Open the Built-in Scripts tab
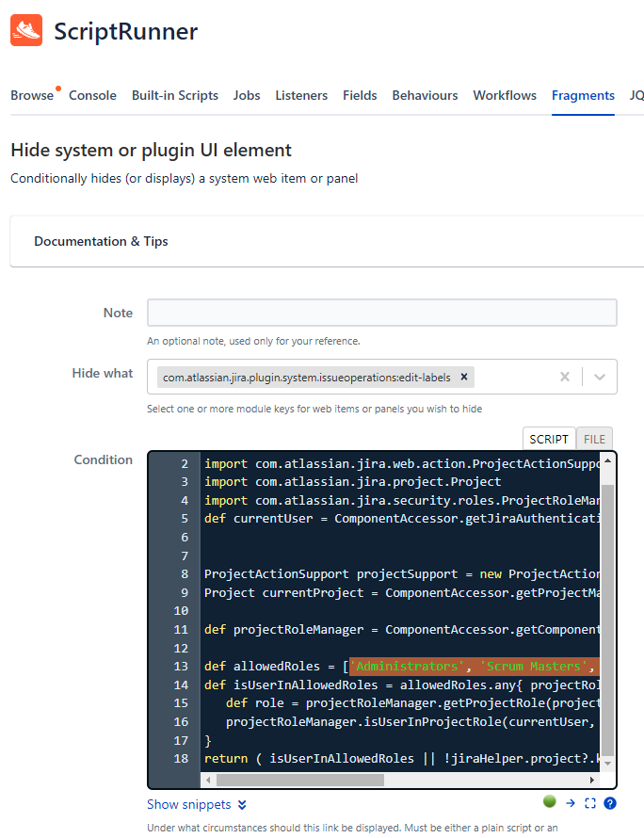Screen dimensions: 644x838 pos(175,95)
